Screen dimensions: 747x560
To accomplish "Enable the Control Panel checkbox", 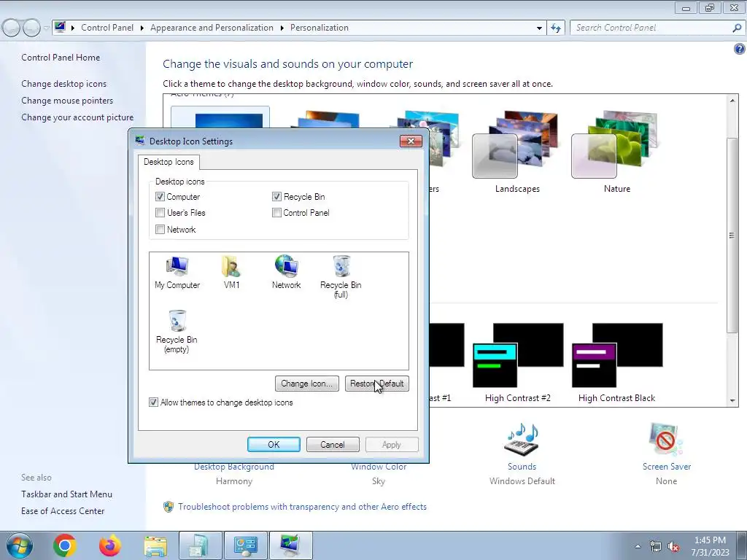I will tap(276, 213).
